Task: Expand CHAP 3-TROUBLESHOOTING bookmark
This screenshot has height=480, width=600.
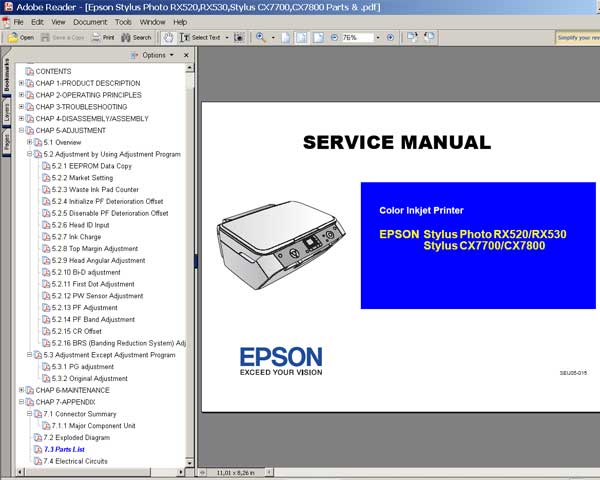Action: (x=21, y=107)
